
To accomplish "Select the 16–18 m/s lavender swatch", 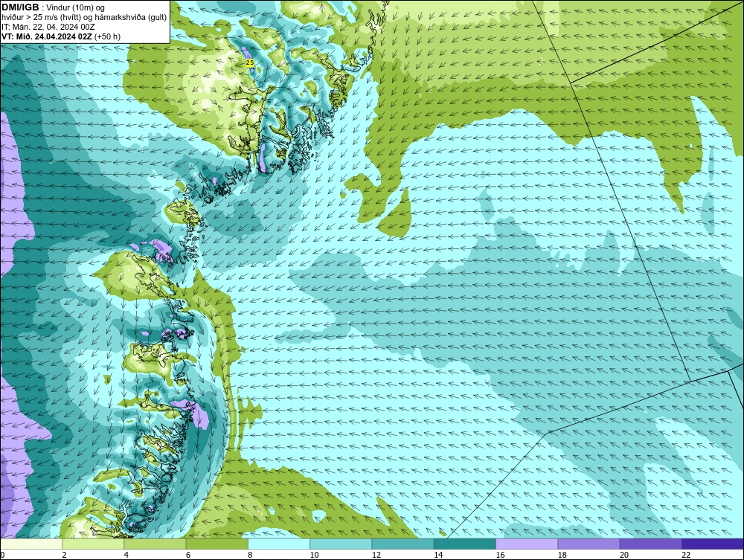I will click(527, 544).
